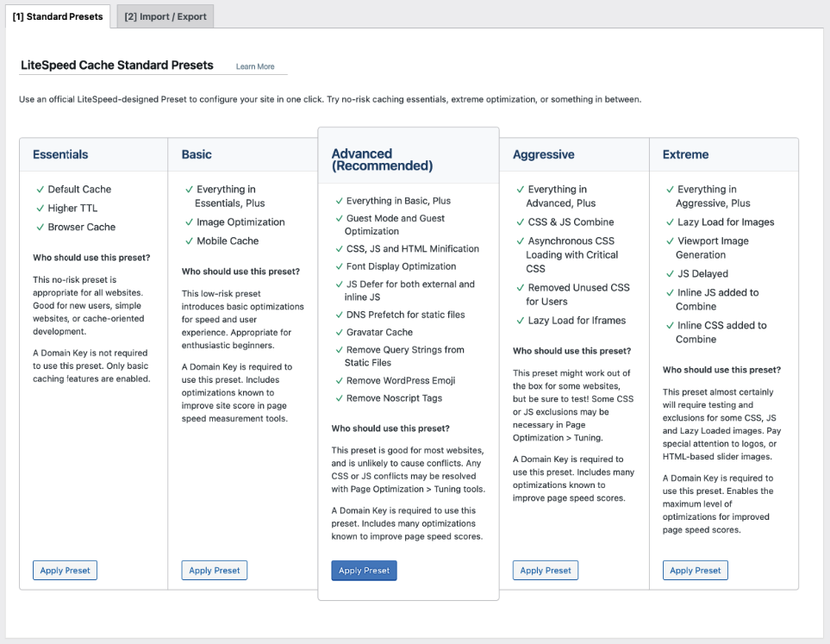
Task: Apply the Basic preset
Action: [215, 571]
